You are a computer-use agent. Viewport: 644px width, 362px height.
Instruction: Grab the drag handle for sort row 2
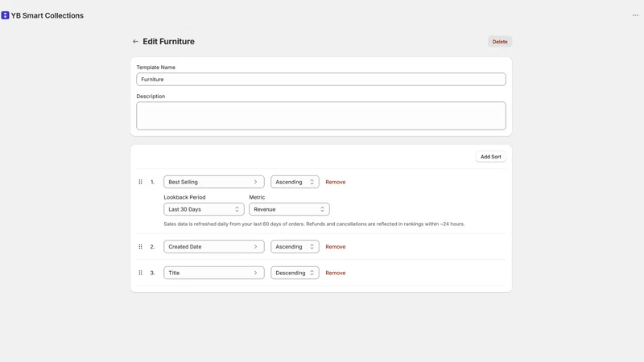click(x=140, y=247)
